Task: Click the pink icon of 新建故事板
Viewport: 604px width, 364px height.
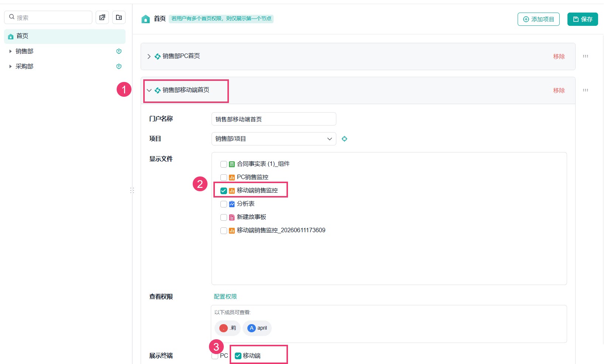Action: [232, 217]
